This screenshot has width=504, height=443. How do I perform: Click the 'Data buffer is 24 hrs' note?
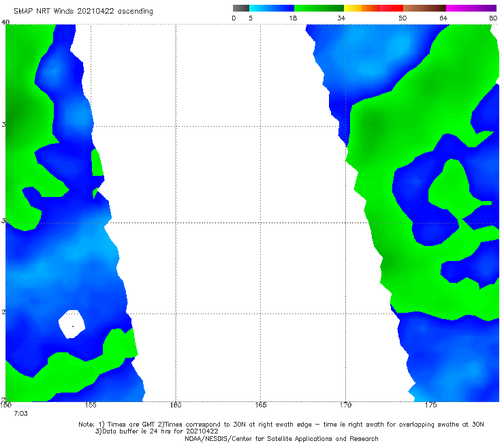(x=157, y=431)
